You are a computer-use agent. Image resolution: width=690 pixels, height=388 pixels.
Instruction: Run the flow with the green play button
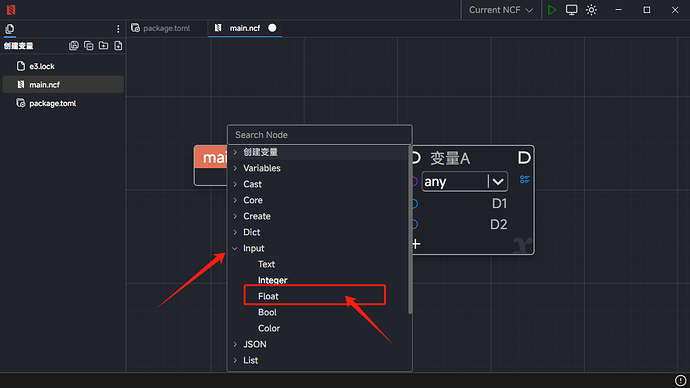pyautogui.click(x=552, y=10)
